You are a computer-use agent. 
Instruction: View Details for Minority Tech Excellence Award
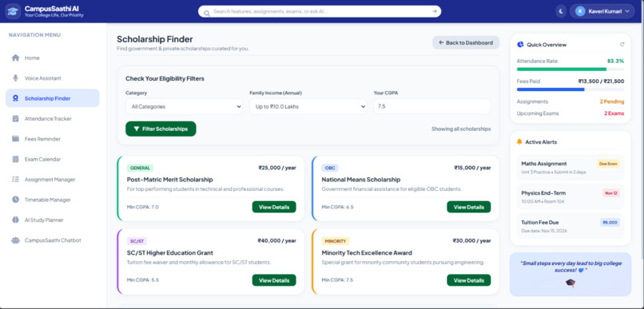pyautogui.click(x=469, y=280)
